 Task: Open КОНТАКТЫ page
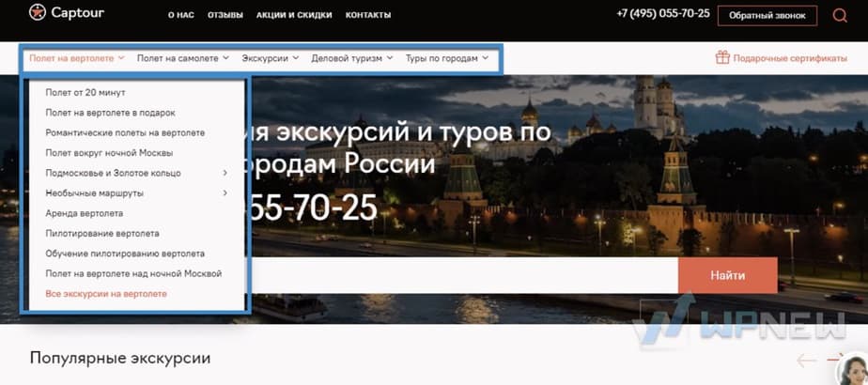[368, 15]
